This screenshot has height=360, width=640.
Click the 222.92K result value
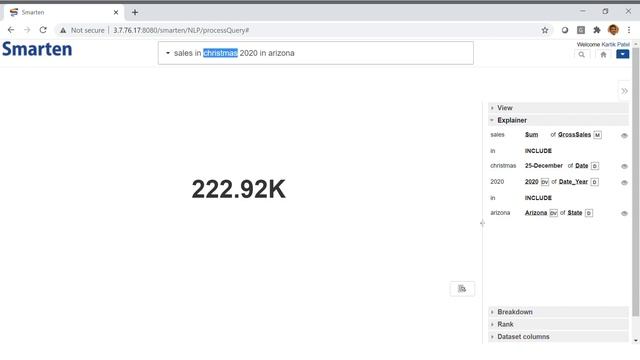click(239, 189)
